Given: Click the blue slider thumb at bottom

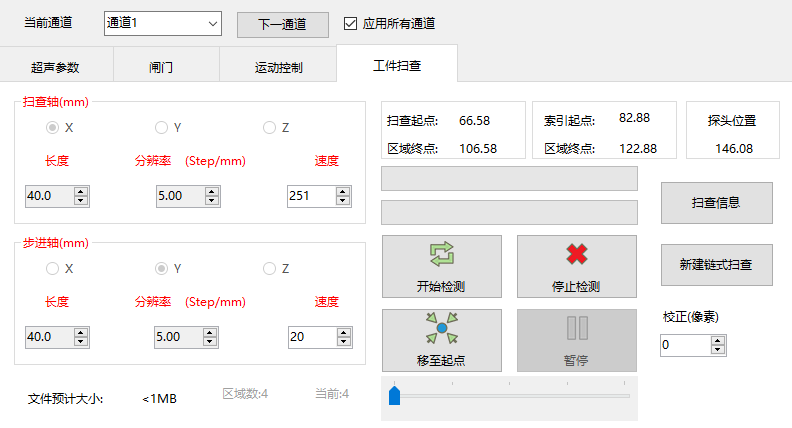Looking at the screenshot, I should 394,396.
